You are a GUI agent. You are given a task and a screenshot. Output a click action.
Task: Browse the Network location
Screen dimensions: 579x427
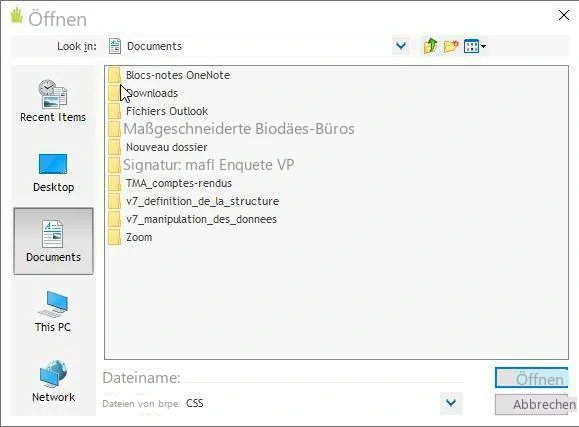[53, 381]
